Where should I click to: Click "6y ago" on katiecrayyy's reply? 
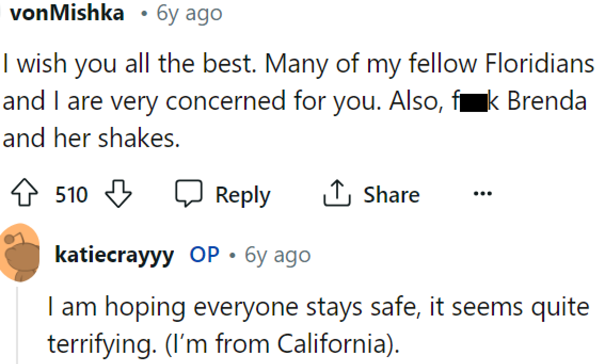pos(276,254)
